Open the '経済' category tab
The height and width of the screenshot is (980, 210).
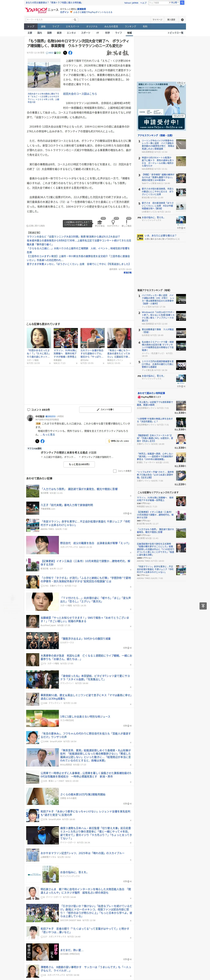[59, 33]
